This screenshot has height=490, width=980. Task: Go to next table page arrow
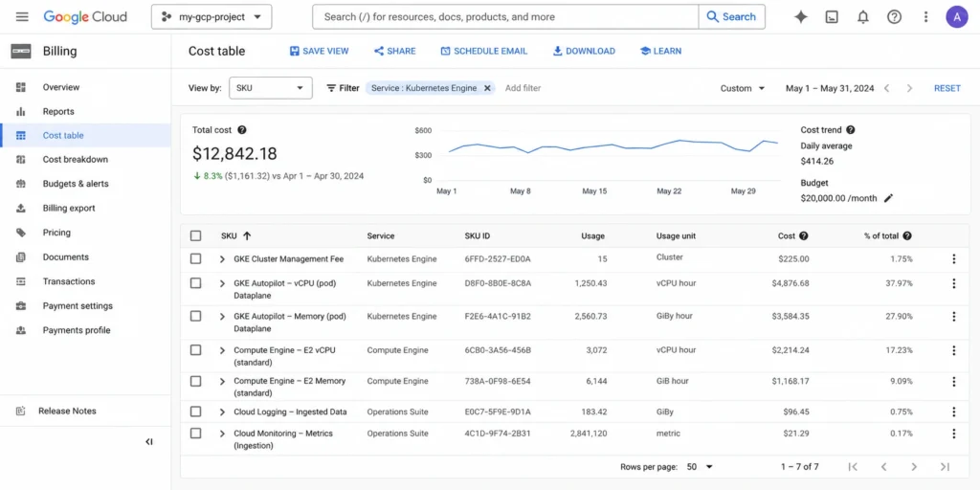coord(914,467)
